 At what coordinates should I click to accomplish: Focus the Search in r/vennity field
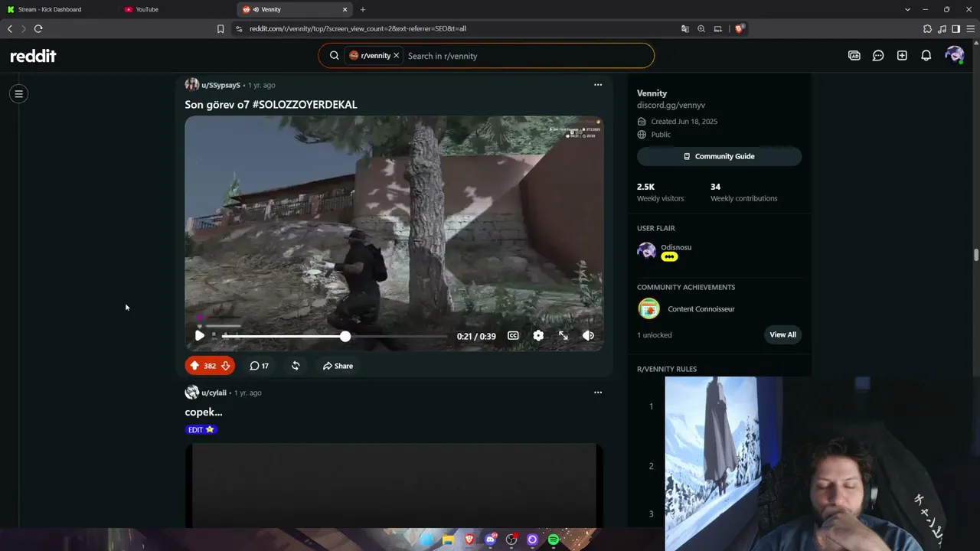click(x=527, y=56)
